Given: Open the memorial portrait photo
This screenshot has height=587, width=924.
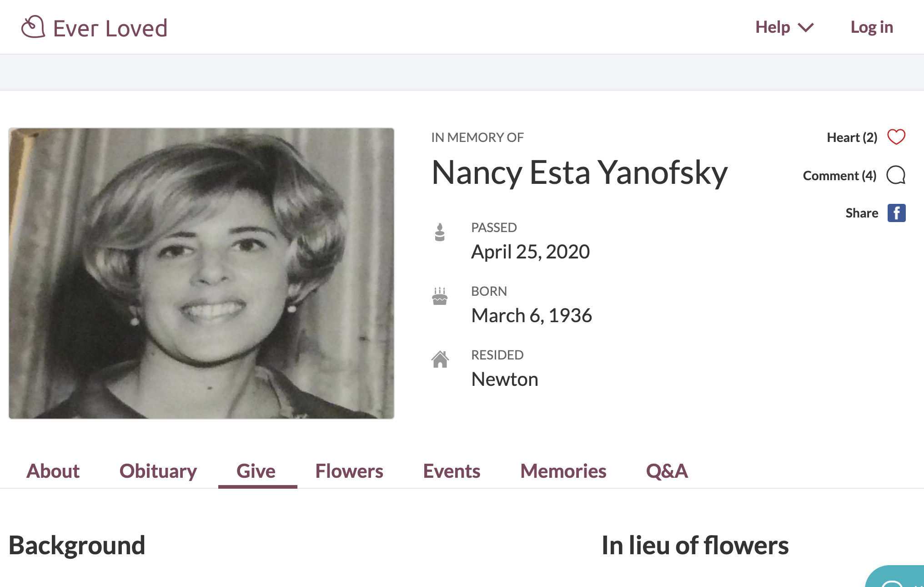Looking at the screenshot, I should (201, 273).
